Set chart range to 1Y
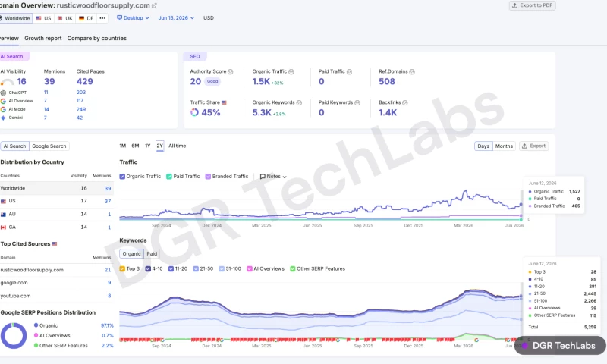This screenshot has height=364, width=607. [147, 146]
